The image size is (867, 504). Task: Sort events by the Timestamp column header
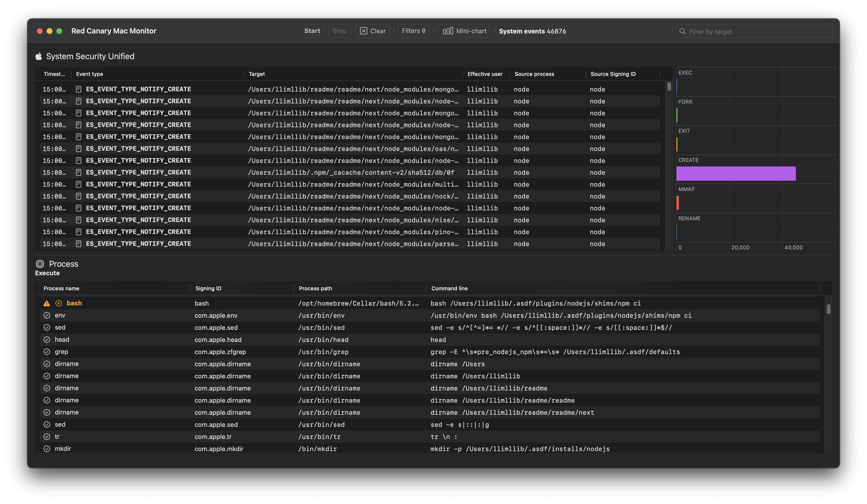[x=54, y=73]
